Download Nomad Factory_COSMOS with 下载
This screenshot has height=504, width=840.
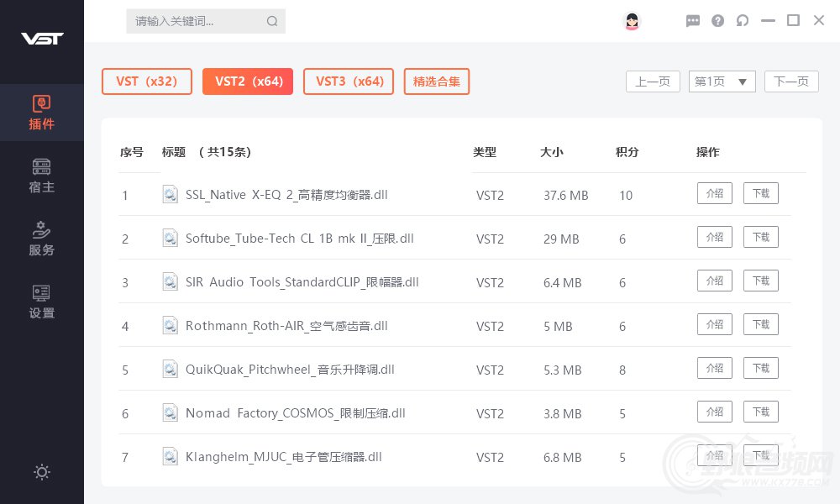click(x=761, y=412)
